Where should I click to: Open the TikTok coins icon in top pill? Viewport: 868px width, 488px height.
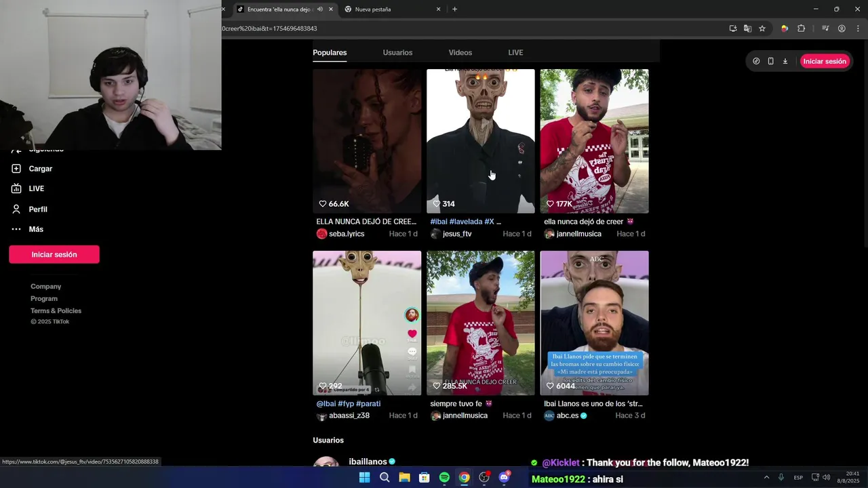click(x=756, y=61)
